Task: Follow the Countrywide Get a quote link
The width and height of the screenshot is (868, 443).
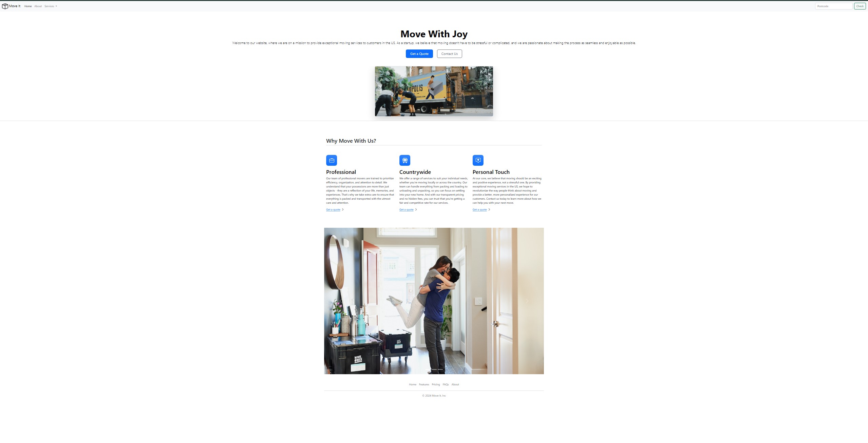Action: pos(406,209)
